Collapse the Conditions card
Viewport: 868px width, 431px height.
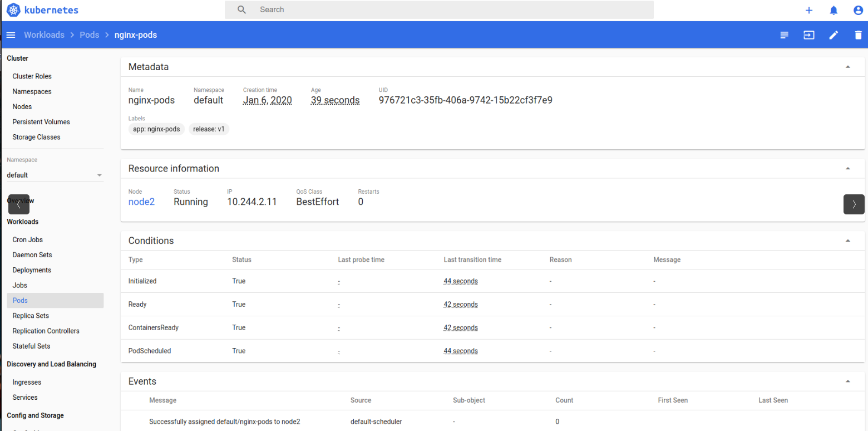point(848,241)
